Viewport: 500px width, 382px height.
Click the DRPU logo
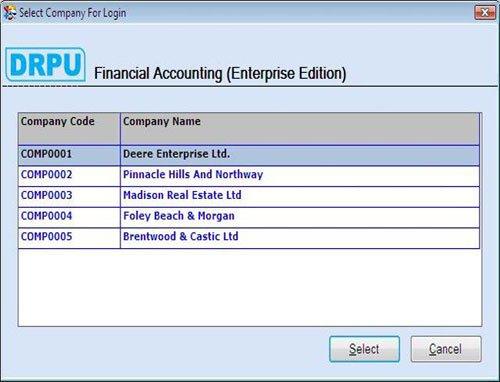tap(45, 64)
